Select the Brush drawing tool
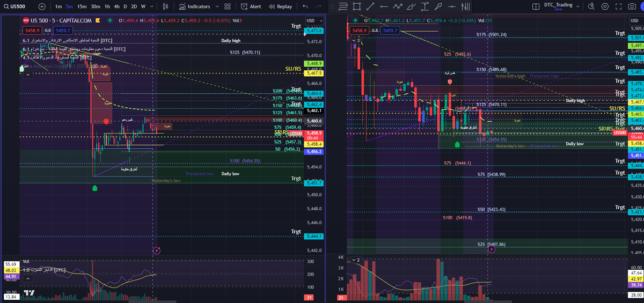The height and width of the screenshot is (303, 644). click(412, 6)
